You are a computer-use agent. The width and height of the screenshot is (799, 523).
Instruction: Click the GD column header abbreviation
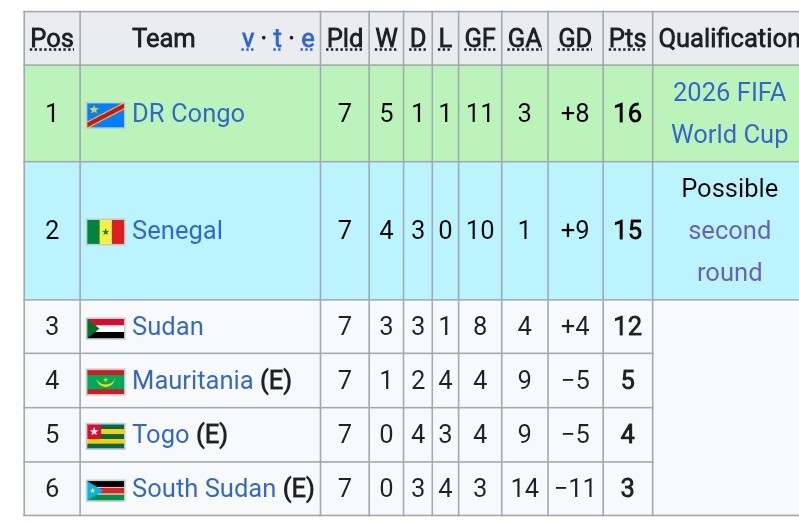(x=575, y=39)
